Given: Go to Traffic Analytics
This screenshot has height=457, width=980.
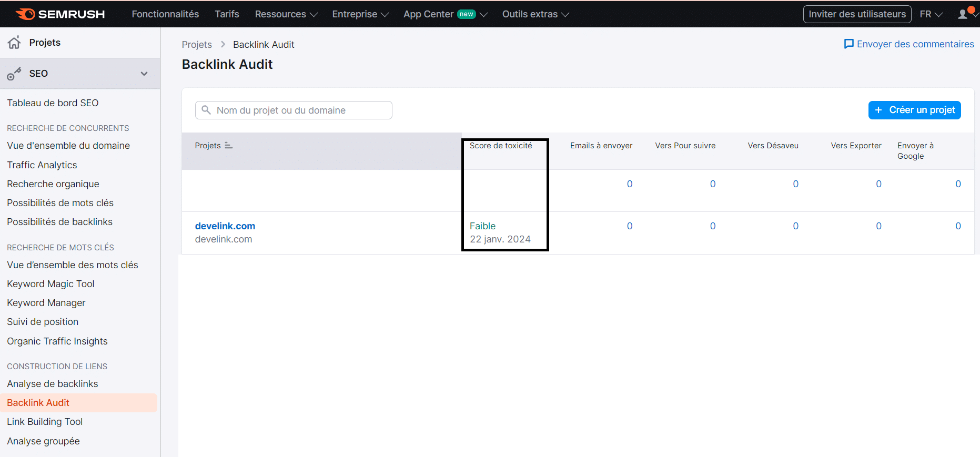Looking at the screenshot, I should (x=42, y=165).
